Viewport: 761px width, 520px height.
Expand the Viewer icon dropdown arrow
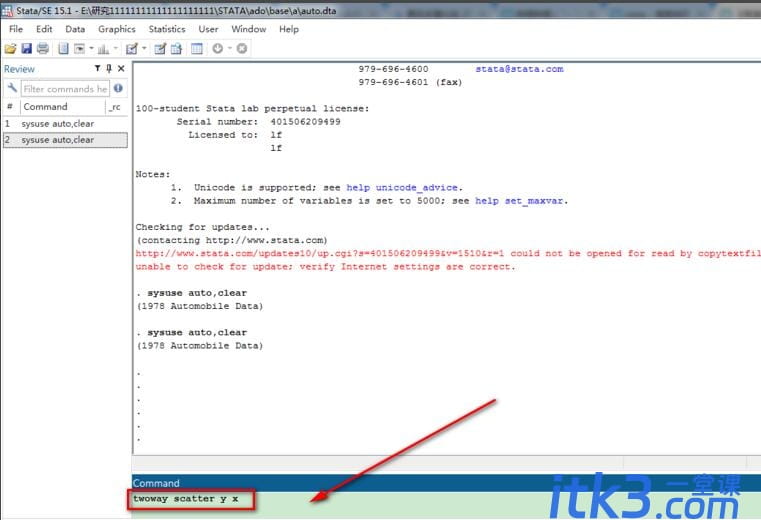pos(91,48)
